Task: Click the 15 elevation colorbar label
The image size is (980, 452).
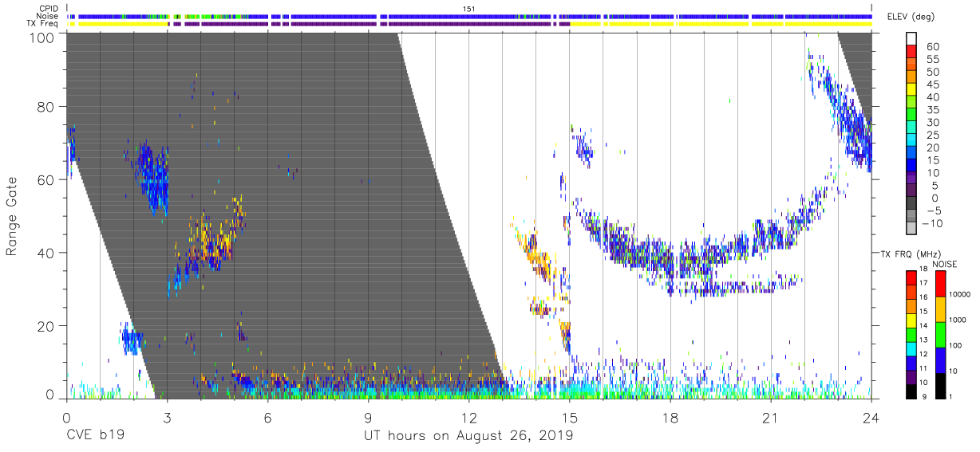Action: [x=933, y=160]
